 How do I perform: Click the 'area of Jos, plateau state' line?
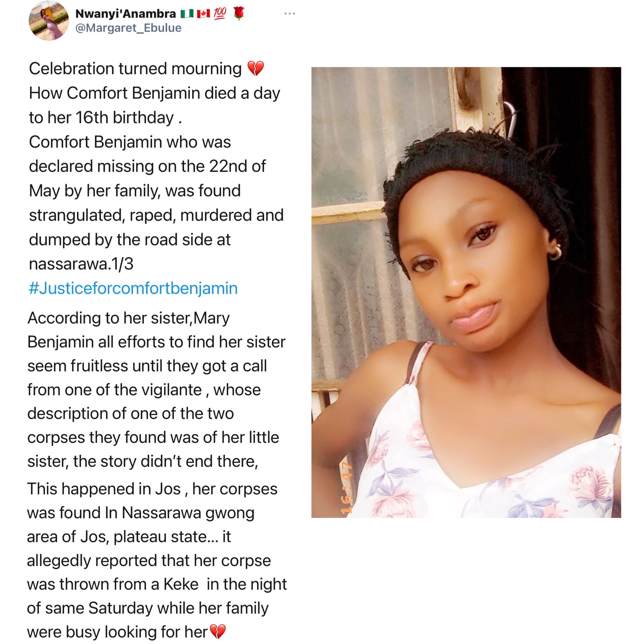tap(129, 537)
